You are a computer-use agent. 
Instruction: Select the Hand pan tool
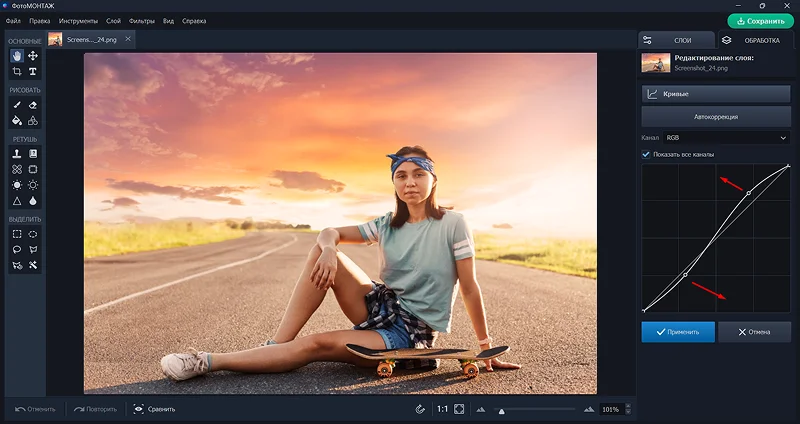(x=17, y=56)
